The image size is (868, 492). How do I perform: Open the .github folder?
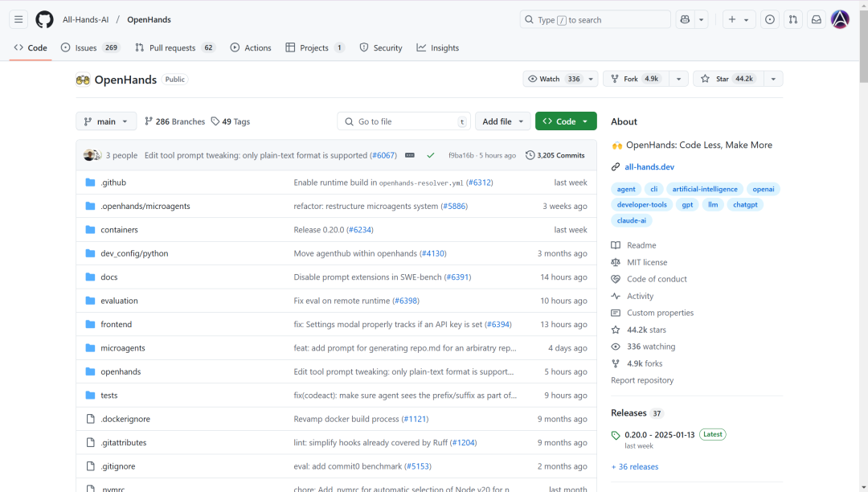(x=113, y=182)
